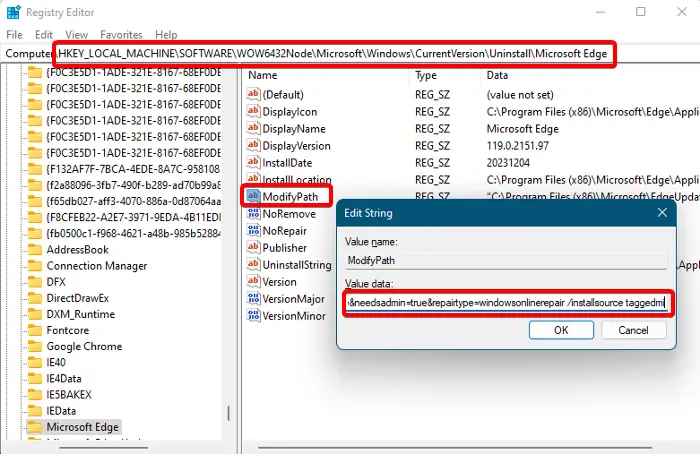The width and height of the screenshot is (700, 454).
Task: Click the DisplayName string value icon
Action: pyautogui.click(x=253, y=128)
